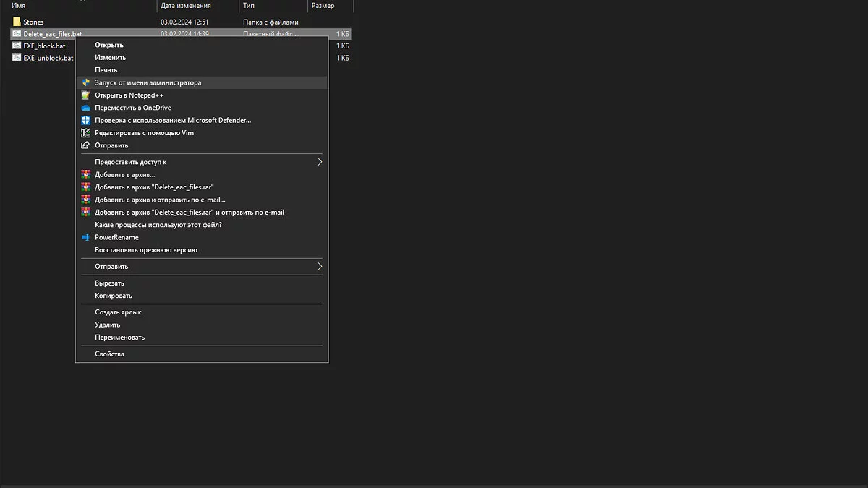The width and height of the screenshot is (868, 488).
Task: Click the EXE_block.bat file icon
Action: [x=17, y=46]
